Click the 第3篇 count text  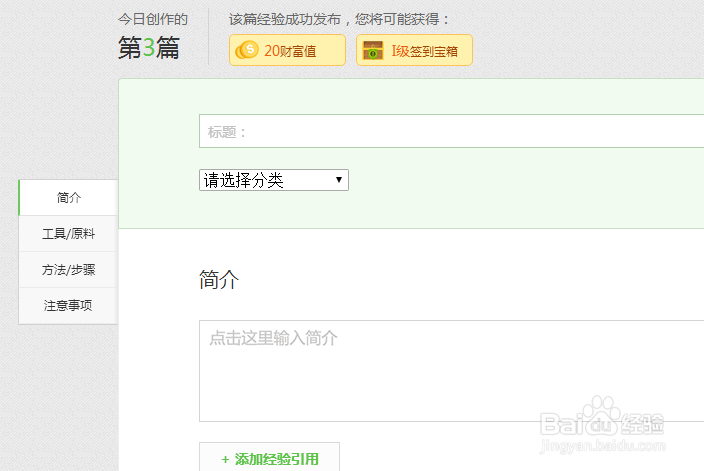point(149,48)
